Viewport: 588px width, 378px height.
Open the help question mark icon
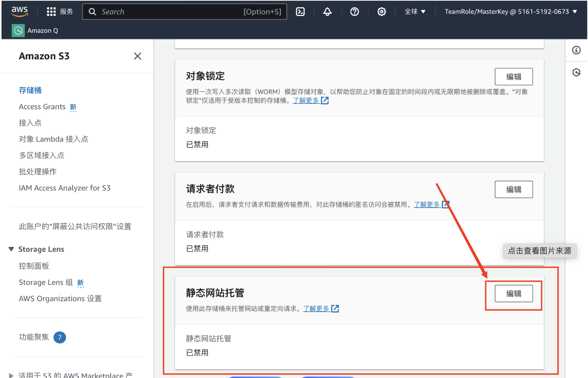pos(354,12)
